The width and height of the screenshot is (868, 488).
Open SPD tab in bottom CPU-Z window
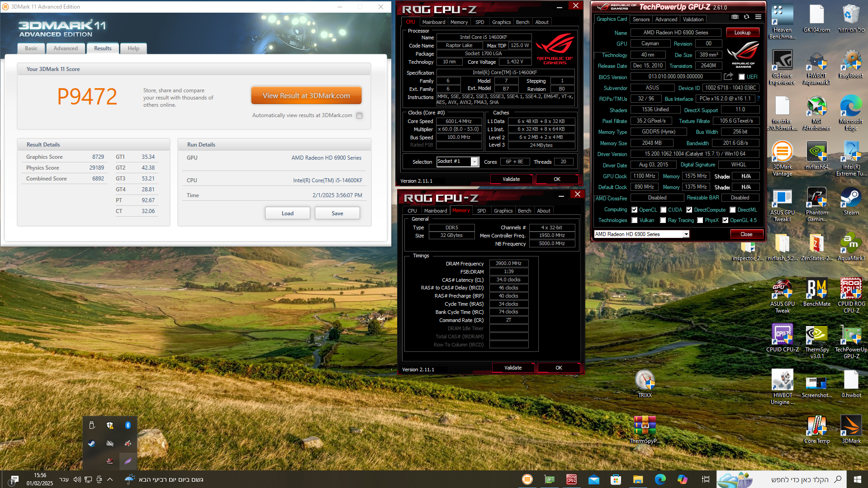click(x=482, y=211)
